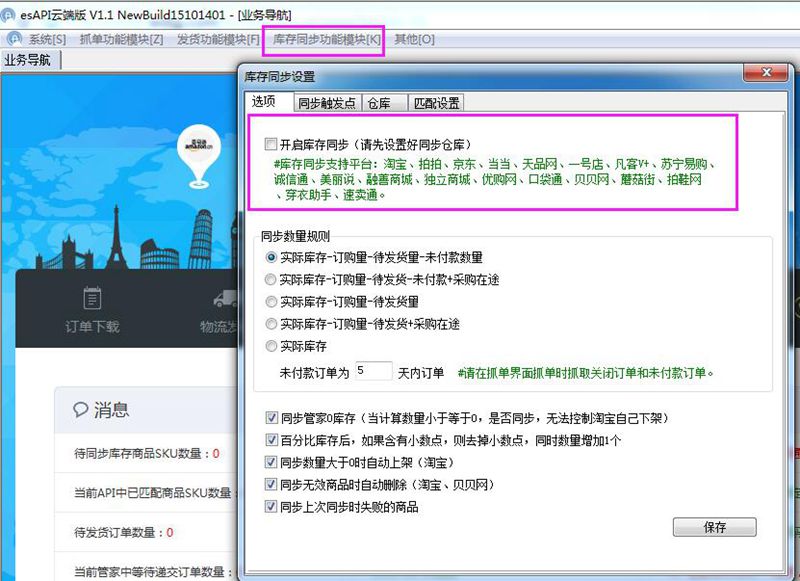Viewport: 800px width, 581px height.
Task: Switch to the 同步触发点 tab
Action: [327, 103]
